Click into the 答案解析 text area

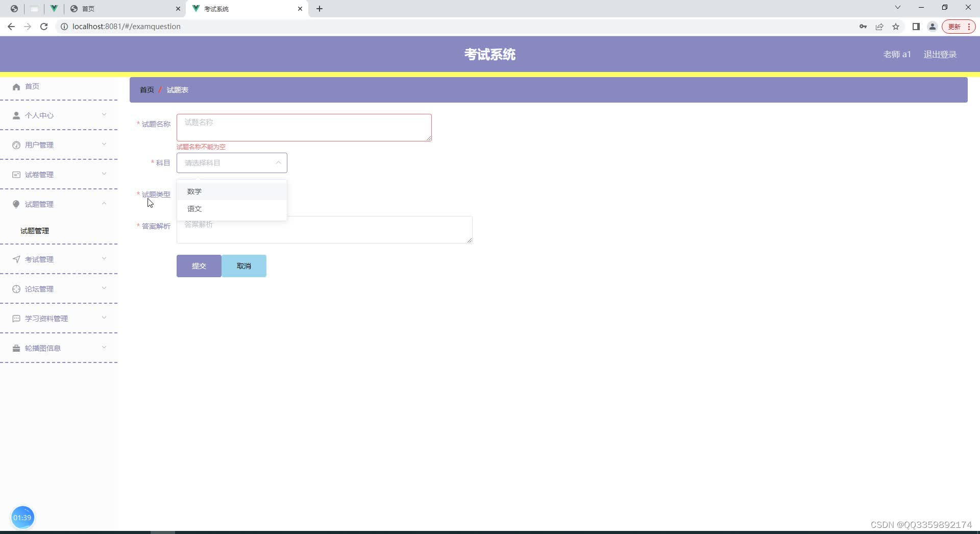click(x=325, y=230)
